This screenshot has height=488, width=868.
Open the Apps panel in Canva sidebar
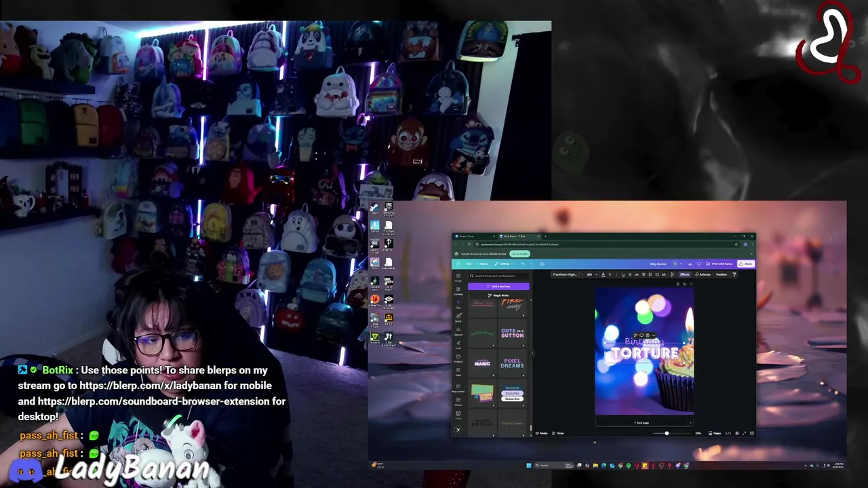click(458, 371)
